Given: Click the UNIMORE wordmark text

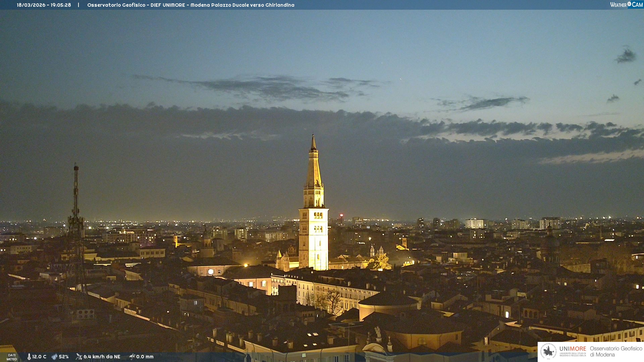Looking at the screenshot, I should coord(573,349).
